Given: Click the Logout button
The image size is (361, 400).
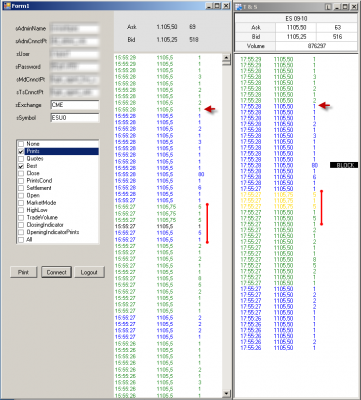Looking at the screenshot, I should coord(89,272).
